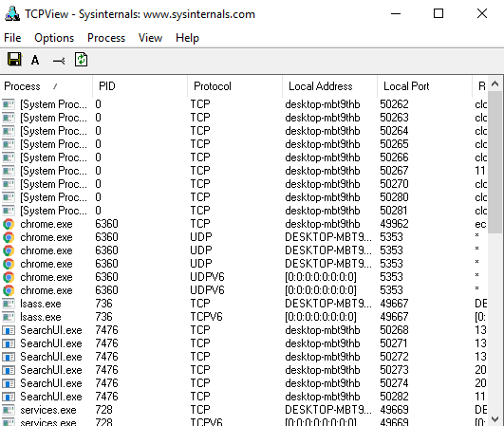Open the Help menu
The width and height of the screenshot is (504, 426).
[x=187, y=38]
